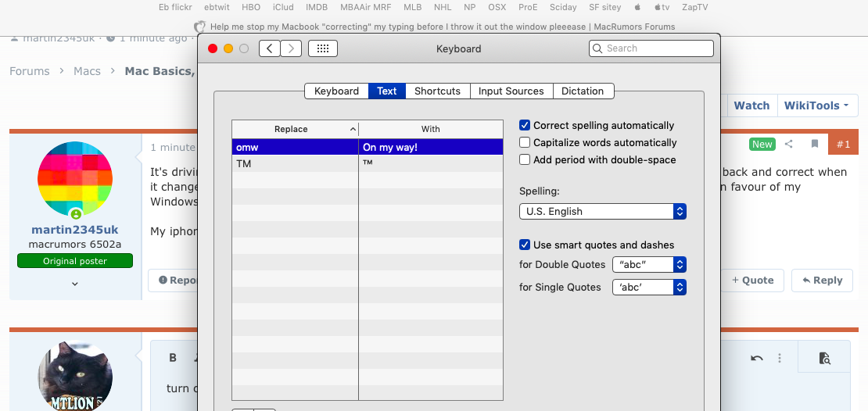Open Spelling language dropdown
Image resolution: width=868 pixels, height=411 pixels.
coord(603,211)
